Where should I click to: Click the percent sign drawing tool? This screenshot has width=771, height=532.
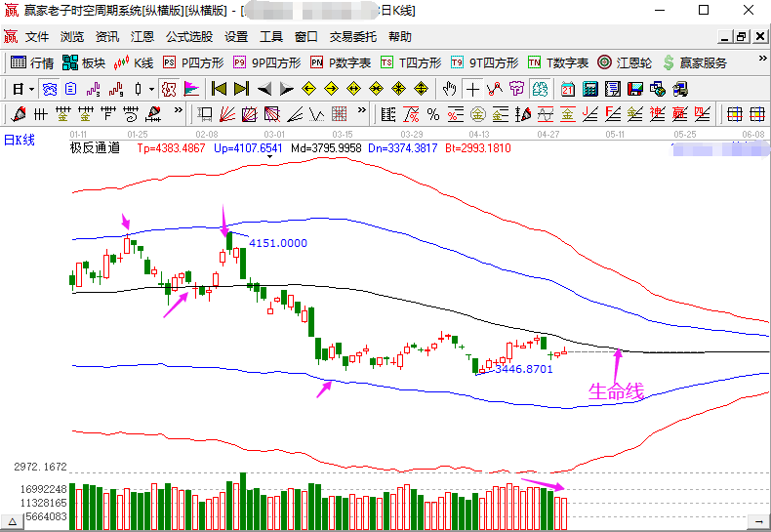[x=432, y=114]
